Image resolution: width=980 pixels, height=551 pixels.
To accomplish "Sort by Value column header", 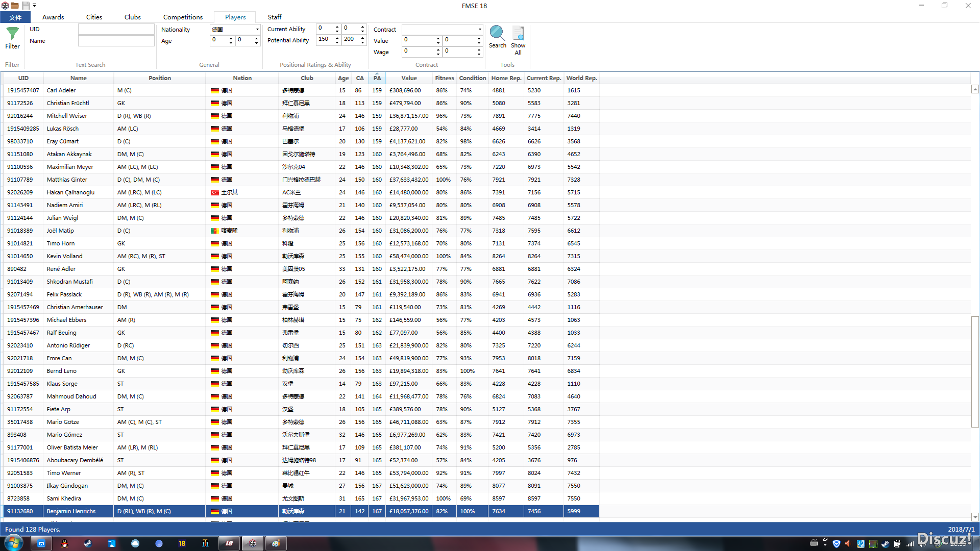I will (409, 78).
